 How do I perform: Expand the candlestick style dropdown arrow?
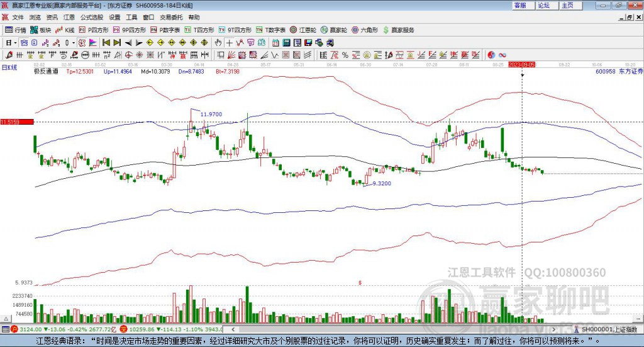[74, 43]
